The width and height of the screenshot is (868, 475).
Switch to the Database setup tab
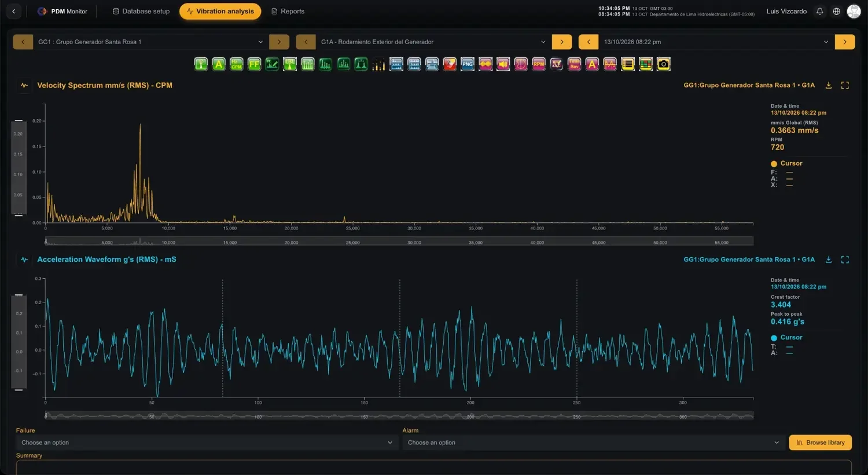(141, 11)
